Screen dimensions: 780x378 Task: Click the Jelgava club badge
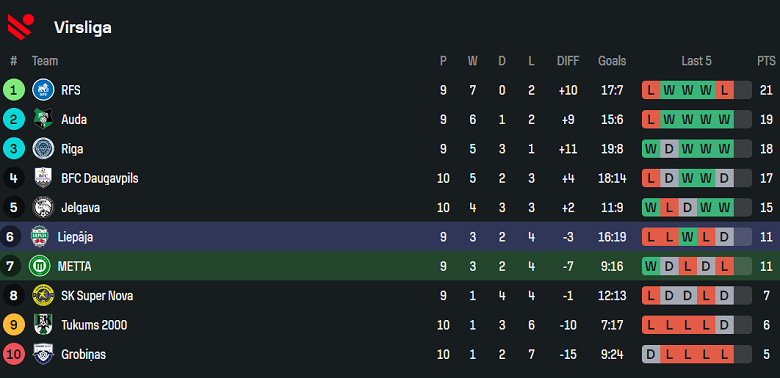pos(43,207)
